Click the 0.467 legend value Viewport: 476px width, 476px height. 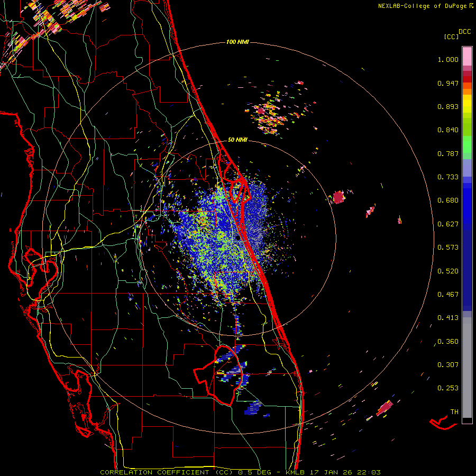click(448, 295)
